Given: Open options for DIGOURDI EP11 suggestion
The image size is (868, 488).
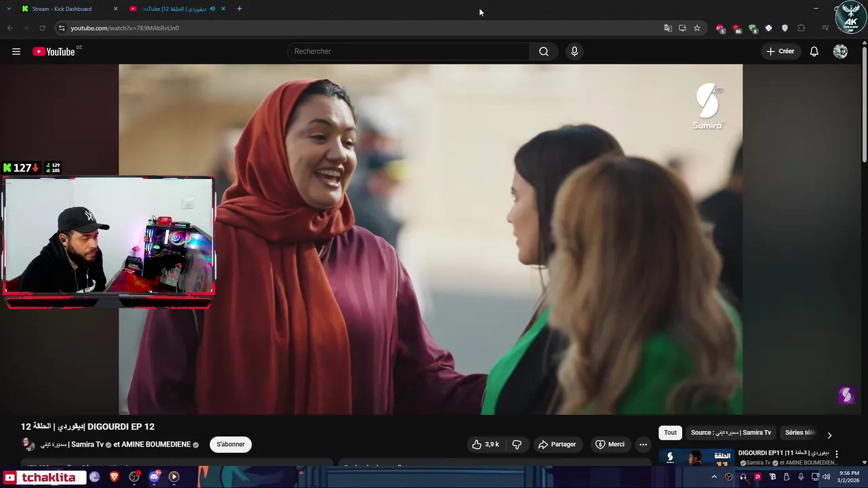Looking at the screenshot, I should click(836, 454).
